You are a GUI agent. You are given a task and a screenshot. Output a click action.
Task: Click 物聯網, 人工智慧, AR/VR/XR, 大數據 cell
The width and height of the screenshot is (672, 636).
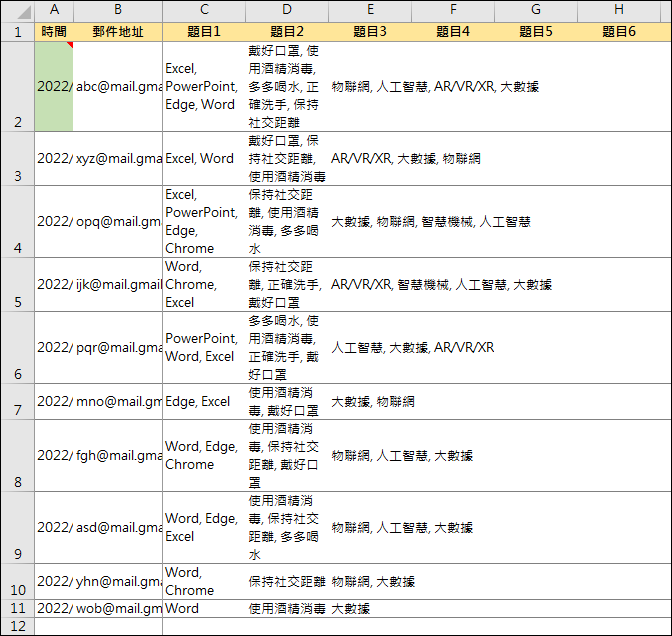370,87
